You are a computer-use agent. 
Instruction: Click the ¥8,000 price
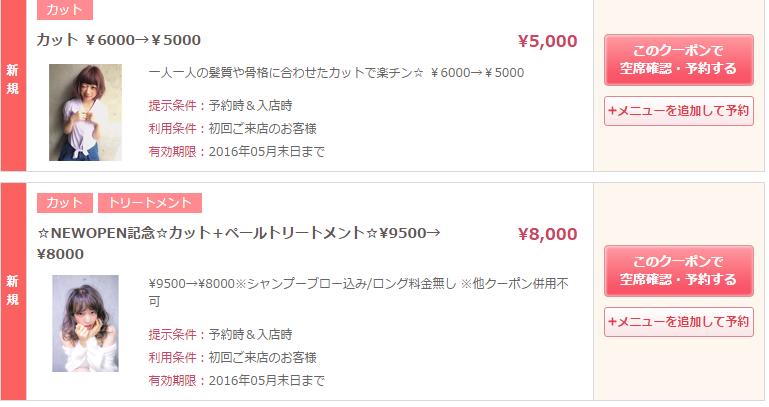547,235
